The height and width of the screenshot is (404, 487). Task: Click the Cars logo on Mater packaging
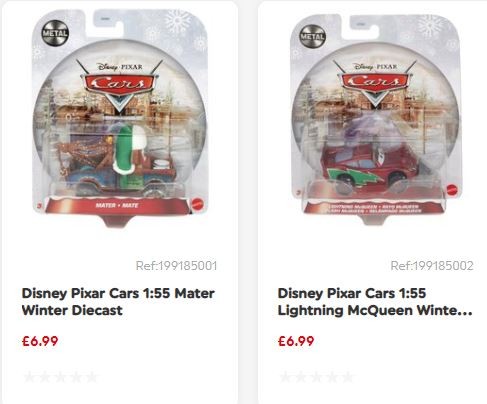(119, 85)
